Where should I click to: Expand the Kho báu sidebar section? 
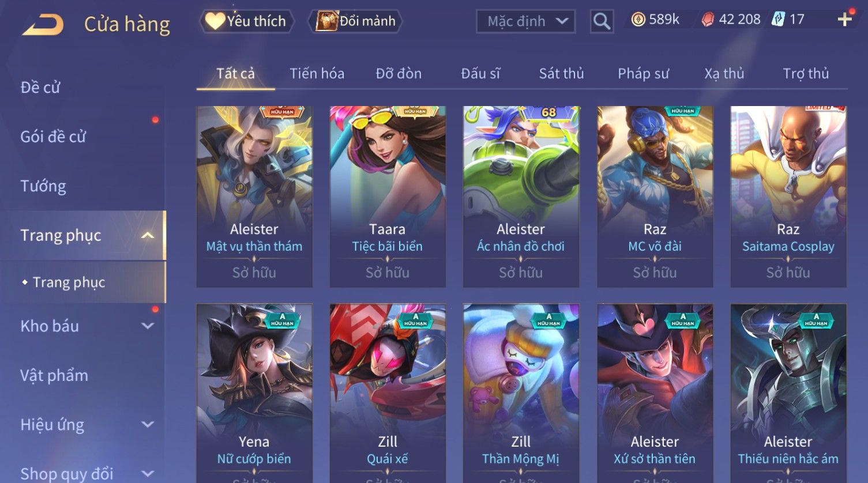pos(148,326)
